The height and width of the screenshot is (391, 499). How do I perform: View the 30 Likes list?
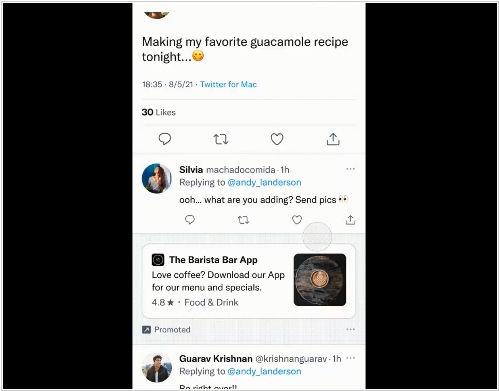click(159, 112)
